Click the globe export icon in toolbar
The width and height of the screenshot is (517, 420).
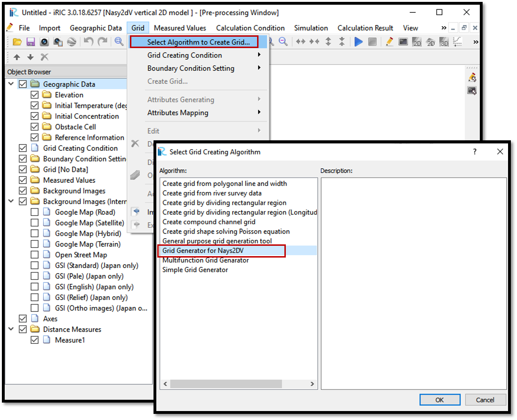point(72,42)
